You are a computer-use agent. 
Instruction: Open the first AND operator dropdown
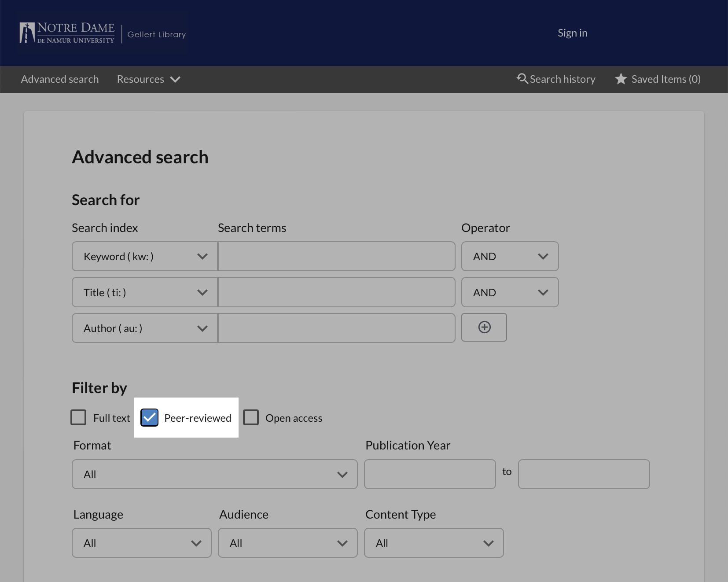(510, 256)
